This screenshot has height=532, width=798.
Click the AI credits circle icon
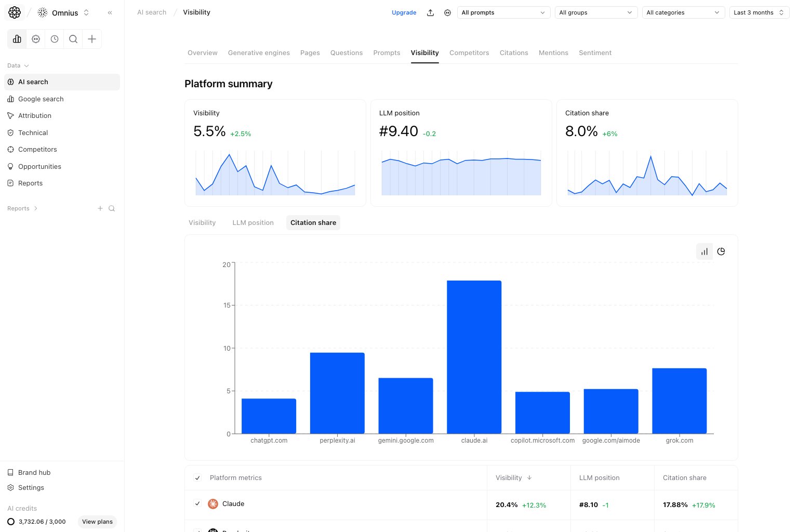click(x=11, y=522)
